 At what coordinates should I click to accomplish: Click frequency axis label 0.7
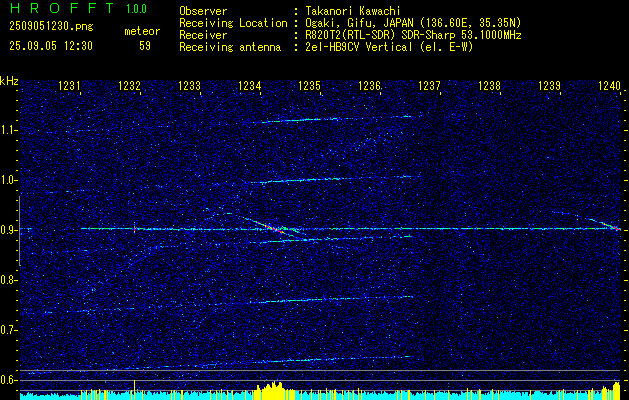tap(7, 330)
